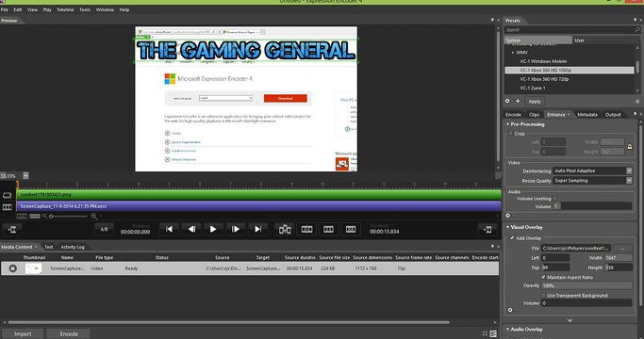Click the timeline zoom-out magnifier icon
644x339 pixels.
click(x=44, y=216)
